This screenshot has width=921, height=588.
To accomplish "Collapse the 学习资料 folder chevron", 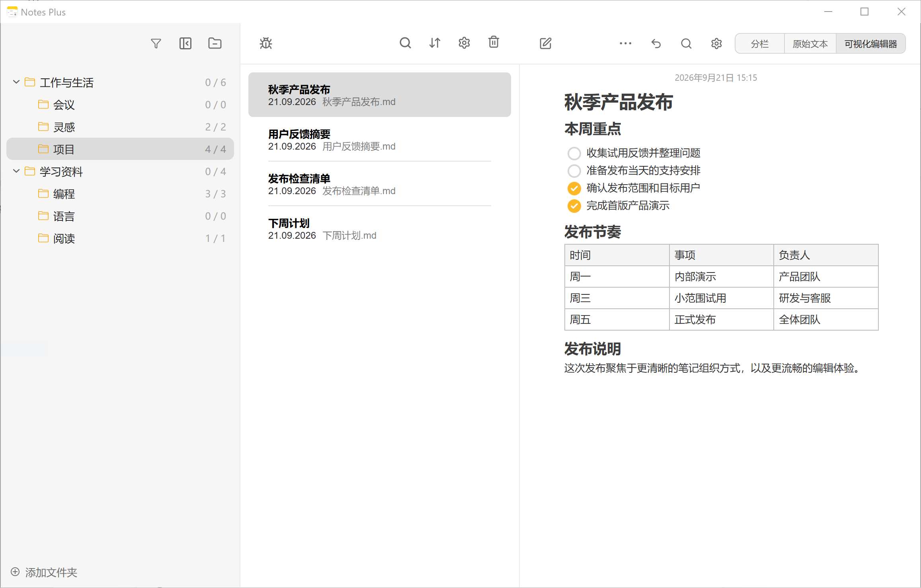I will [x=16, y=171].
